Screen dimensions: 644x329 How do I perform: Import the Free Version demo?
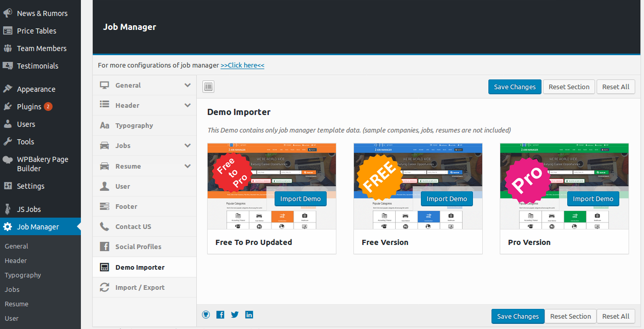pos(447,199)
